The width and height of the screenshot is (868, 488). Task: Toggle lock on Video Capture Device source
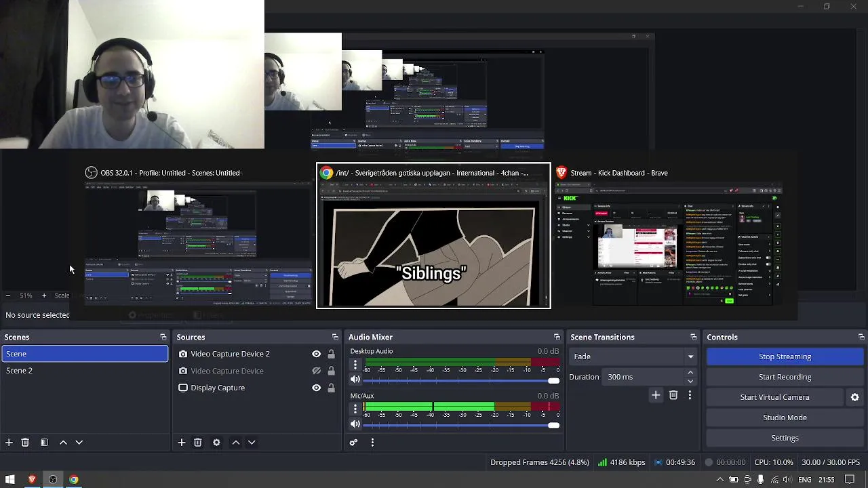pyautogui.click(x=331, y=371)
